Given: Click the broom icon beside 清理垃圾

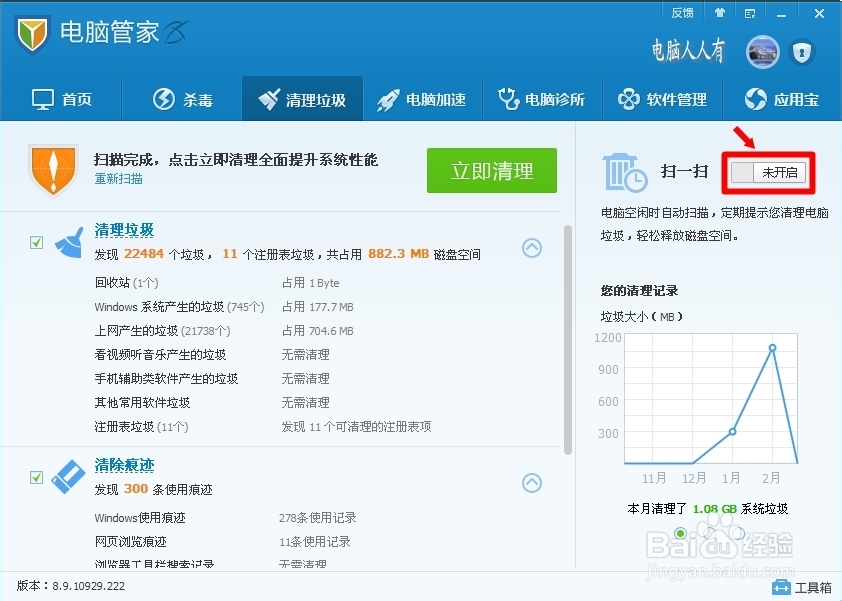Looking at the screenshot, I should pyautogui.click(x=70, y=242).
